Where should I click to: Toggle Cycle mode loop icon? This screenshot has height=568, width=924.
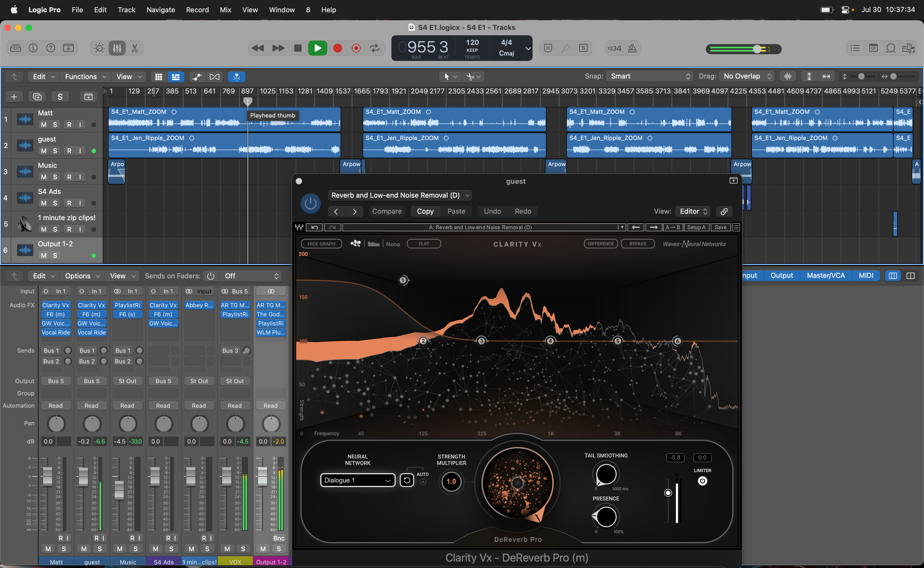[375, 48]
